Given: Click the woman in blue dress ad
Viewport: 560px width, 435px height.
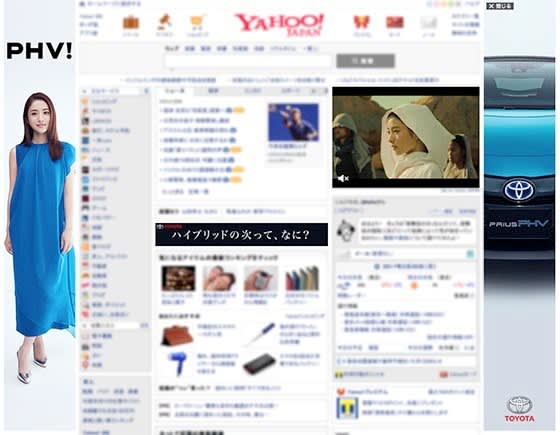Looking at the screenshot, I should pos(39,237).
